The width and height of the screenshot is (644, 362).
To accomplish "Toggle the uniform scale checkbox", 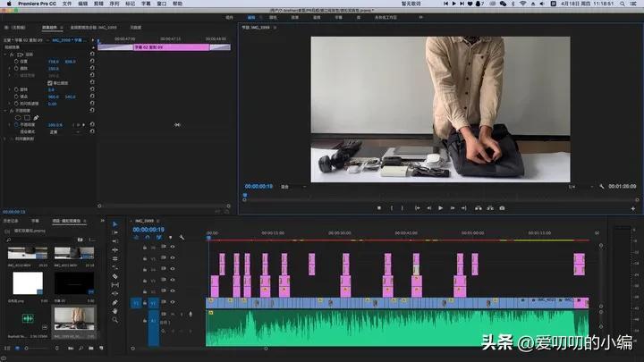I will tap(50, 83).
